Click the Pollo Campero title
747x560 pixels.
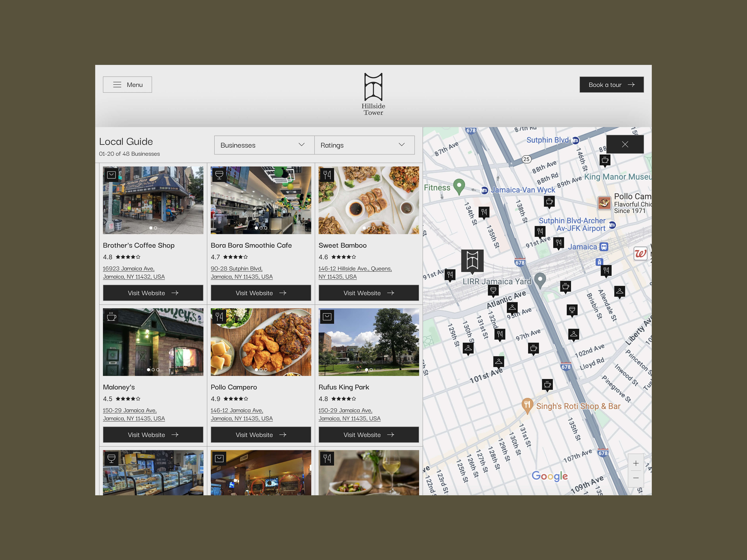[234, 387]
